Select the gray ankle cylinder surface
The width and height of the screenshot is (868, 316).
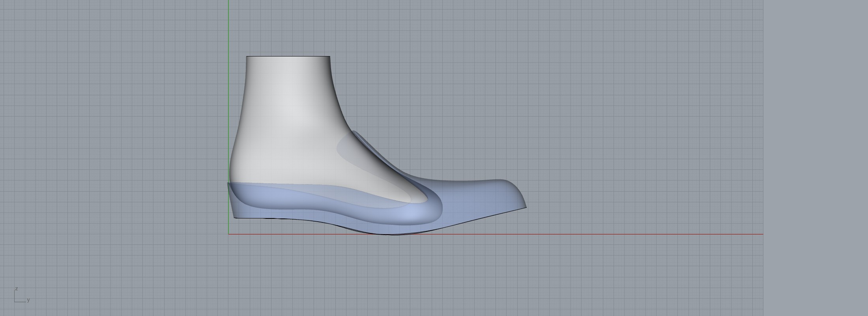pyautogui.click(x=288, y=99)
